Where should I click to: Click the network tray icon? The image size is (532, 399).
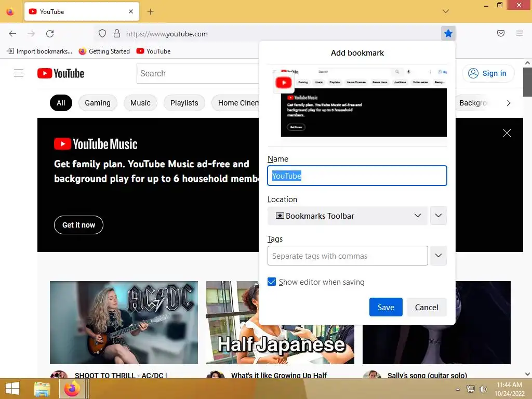(470, 389)
